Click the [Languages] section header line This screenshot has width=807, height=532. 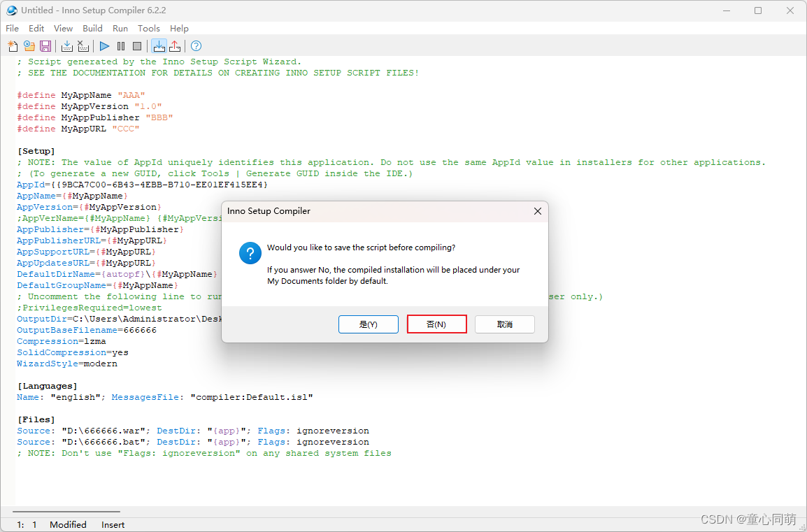point(48,386)
